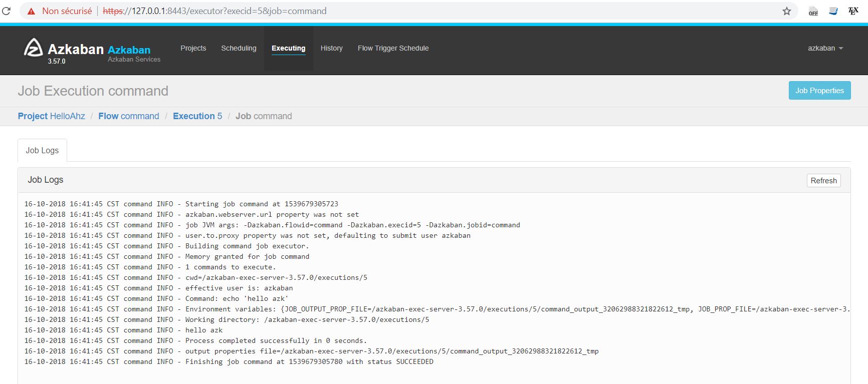
Task: Click log line starting 'output properties file='
Action: [x=312, y=351]
